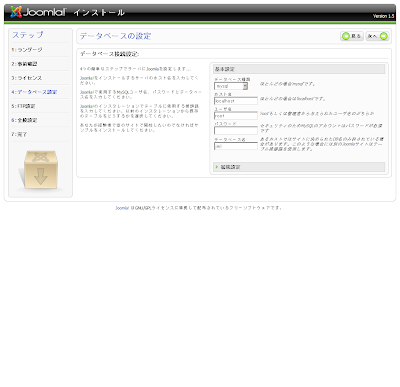Click the empty password (パスワード) field
The image size is (400, 387).
(x=236, y=130)
